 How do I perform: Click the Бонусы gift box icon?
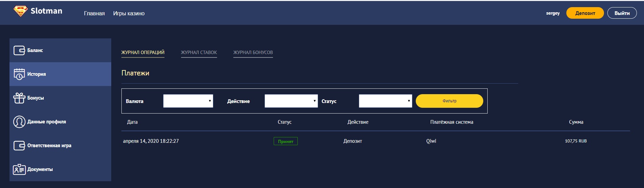point(19,98)
